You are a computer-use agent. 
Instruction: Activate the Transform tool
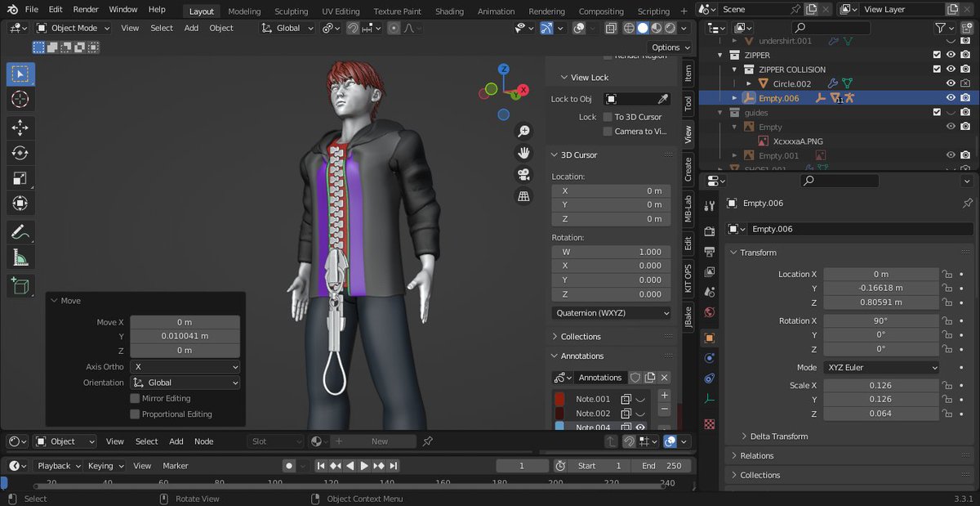click(x=20, y=204)
